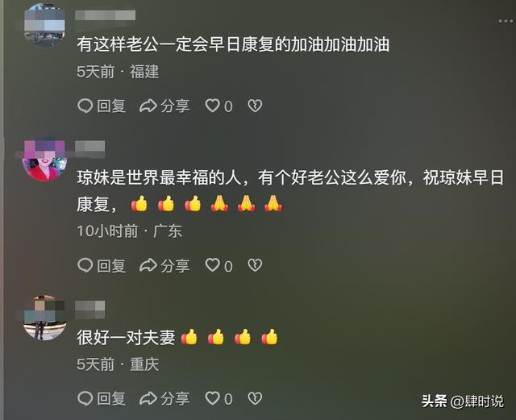Like the comment from Guangdong
516x420 pixels.
tap(218, 266)
